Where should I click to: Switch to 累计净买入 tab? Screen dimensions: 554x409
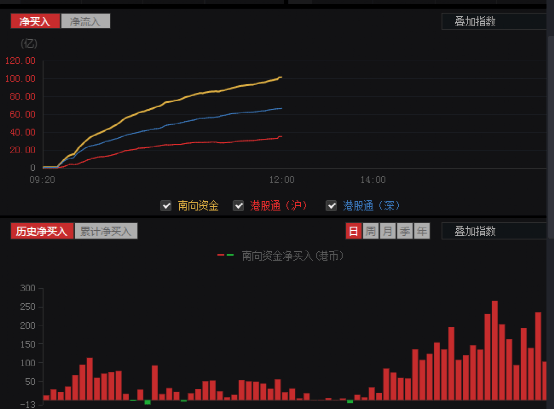106,231
